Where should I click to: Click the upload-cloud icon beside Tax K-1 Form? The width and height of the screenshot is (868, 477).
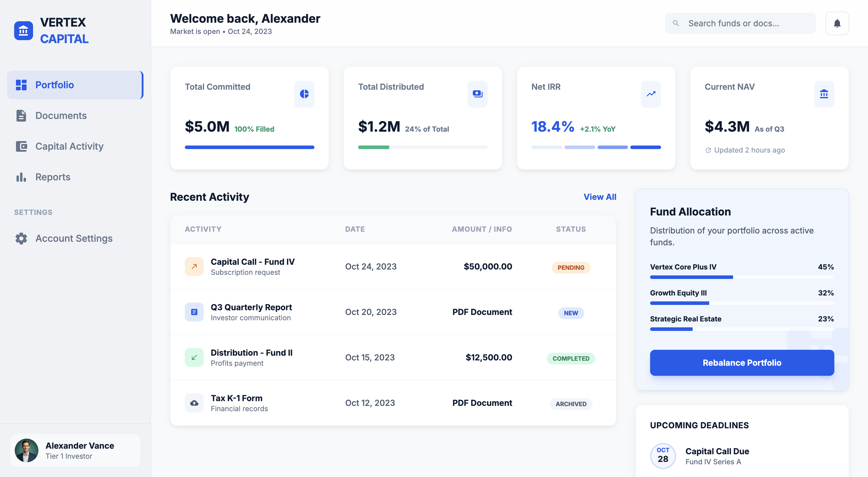pos(194,403)
